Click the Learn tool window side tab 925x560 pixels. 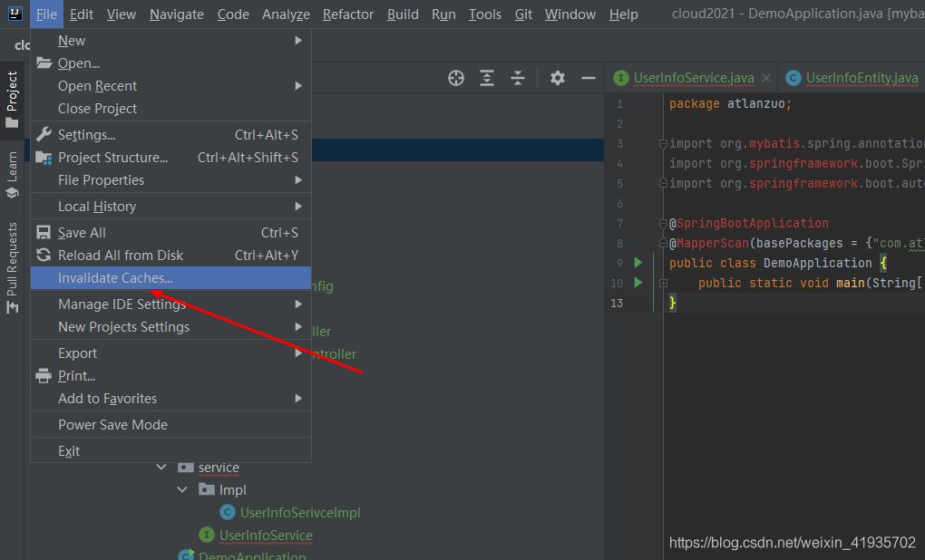click(x=12, y=174)
